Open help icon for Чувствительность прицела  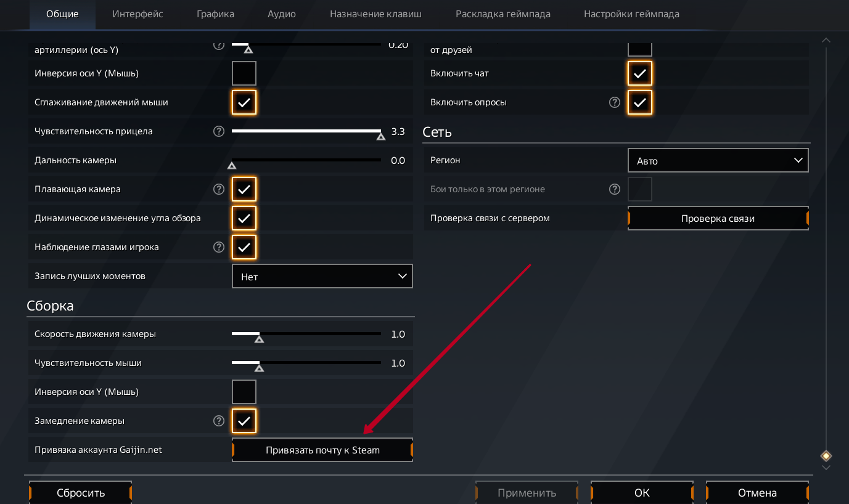click(218, 131)
